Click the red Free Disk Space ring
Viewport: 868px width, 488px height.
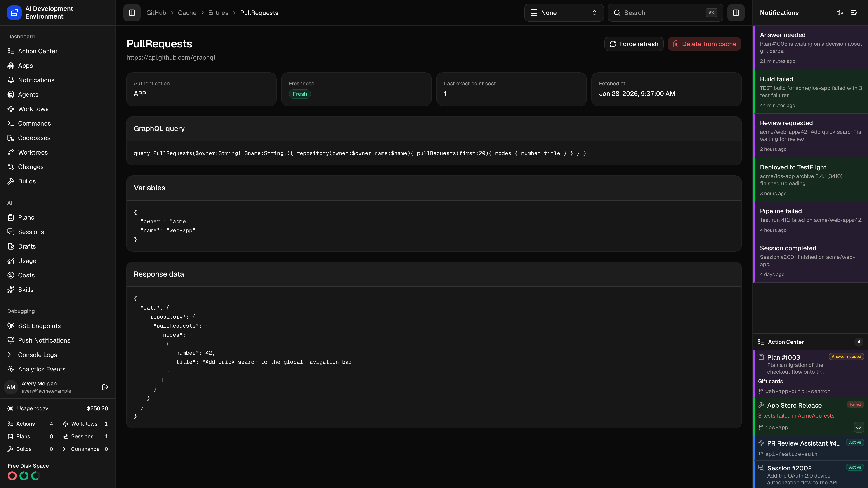(12, 476)
